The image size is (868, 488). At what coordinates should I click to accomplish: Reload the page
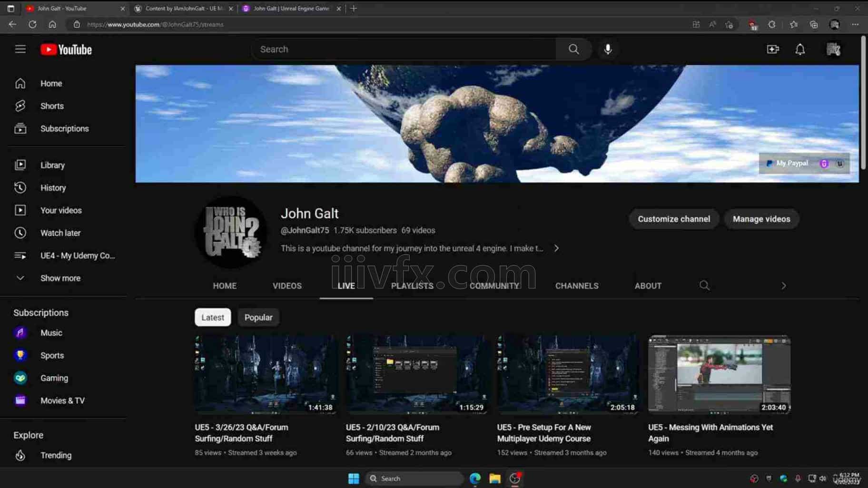(32, 24)
